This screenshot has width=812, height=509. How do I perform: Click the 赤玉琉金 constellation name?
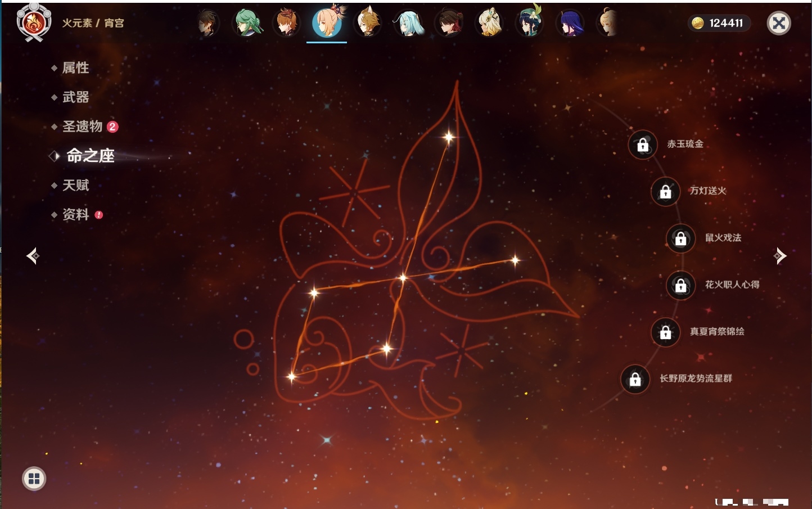685,144
